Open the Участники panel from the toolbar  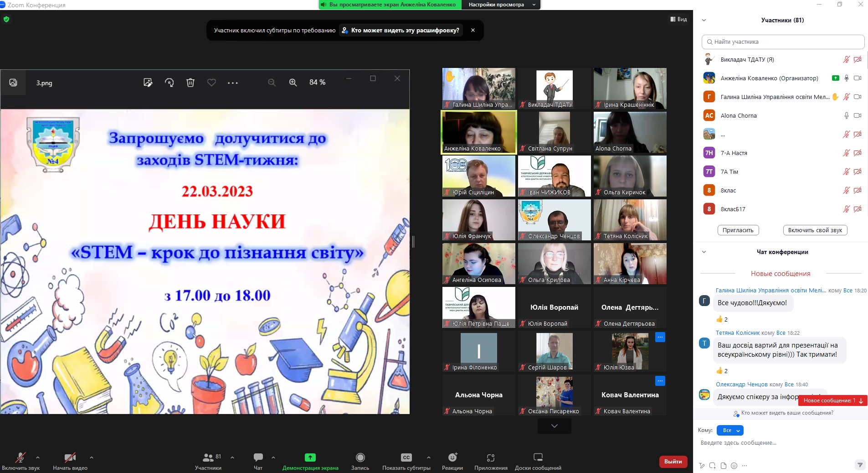[208, 461]
